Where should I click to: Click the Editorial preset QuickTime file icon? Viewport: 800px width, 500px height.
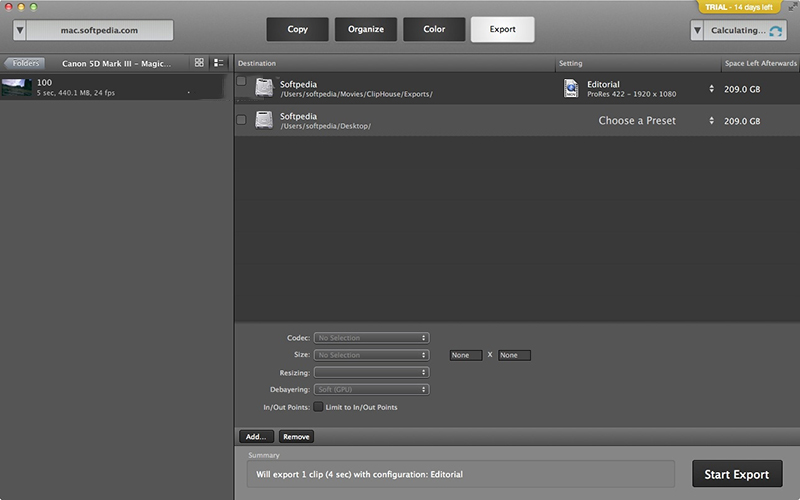tap(570, 88)
